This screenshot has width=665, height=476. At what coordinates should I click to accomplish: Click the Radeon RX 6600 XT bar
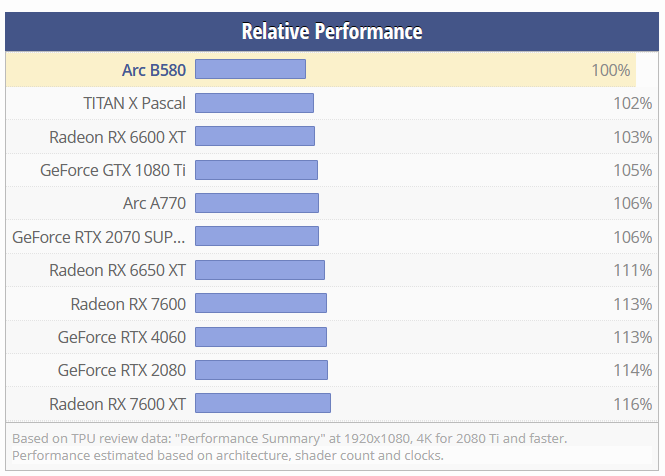[255, 136]
